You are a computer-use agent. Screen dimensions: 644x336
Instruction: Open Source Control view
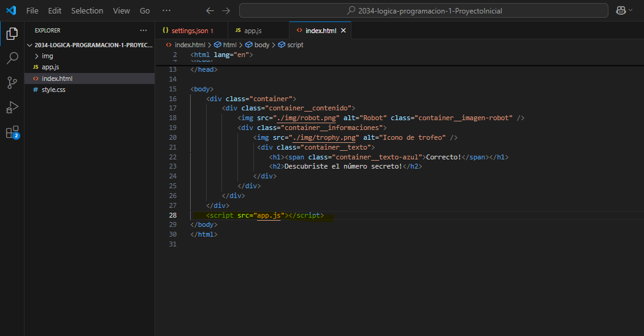(x=12, y=83)
